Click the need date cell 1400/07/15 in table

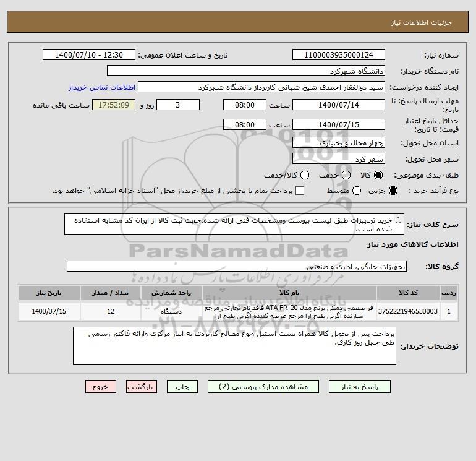point(49,311)
